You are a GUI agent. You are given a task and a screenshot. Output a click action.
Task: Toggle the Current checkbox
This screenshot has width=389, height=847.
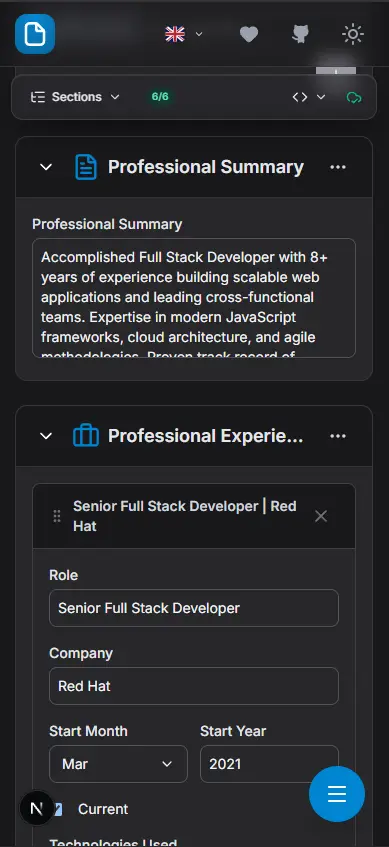click(57, 809)
